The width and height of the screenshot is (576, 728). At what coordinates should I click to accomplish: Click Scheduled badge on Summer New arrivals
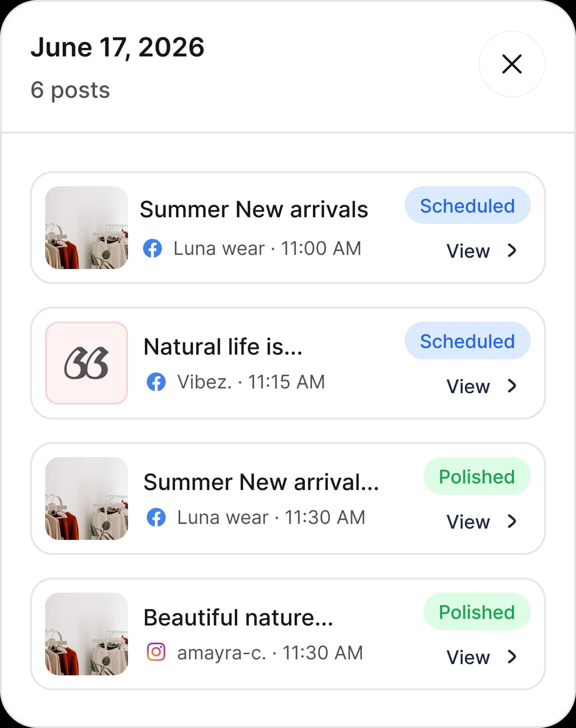(467, 206)
